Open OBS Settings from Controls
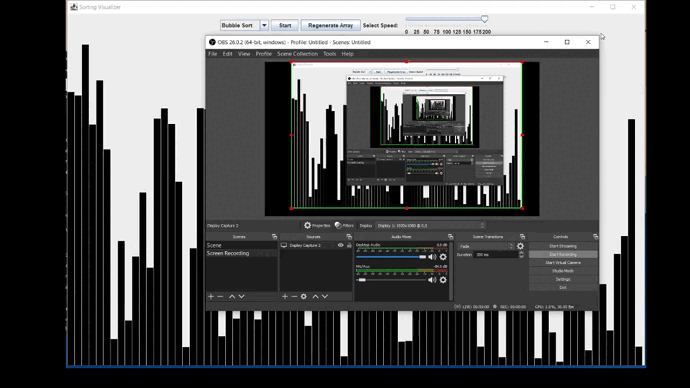 click(x=563, y=279)
